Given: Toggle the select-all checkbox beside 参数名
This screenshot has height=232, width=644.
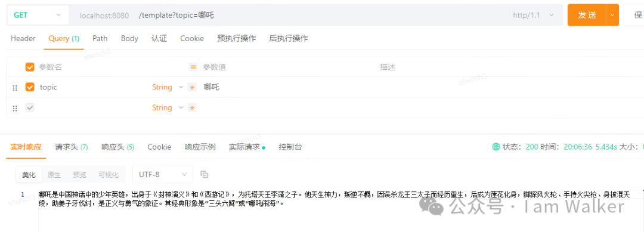Looking at the screenshot, I should pos(30,67).
